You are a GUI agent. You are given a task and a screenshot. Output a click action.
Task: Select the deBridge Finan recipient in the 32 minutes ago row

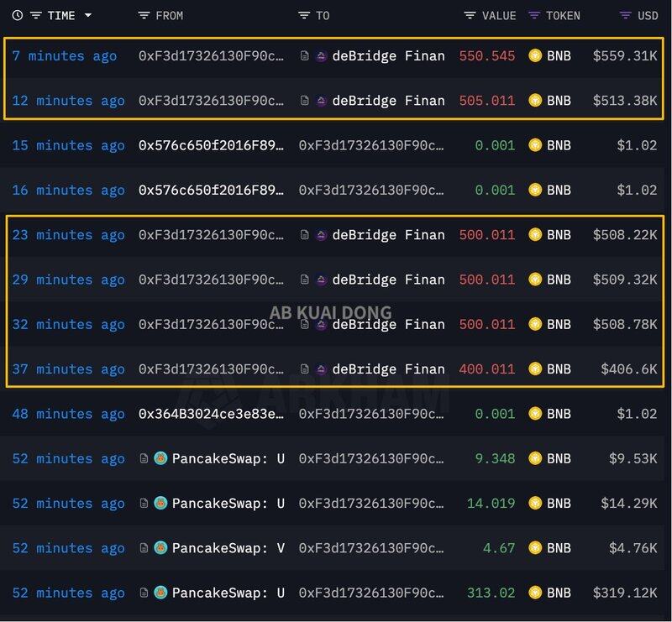(388, 325)
